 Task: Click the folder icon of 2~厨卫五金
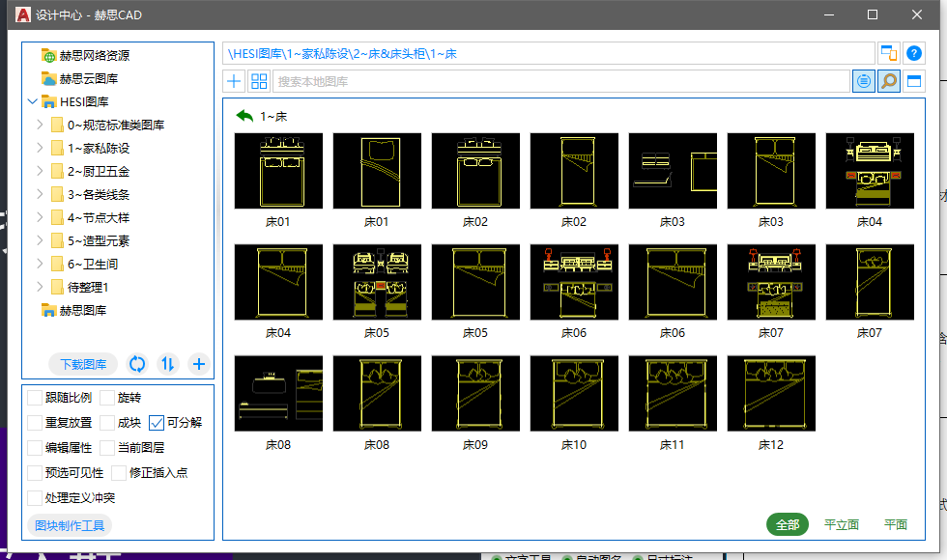click(57, 172)
